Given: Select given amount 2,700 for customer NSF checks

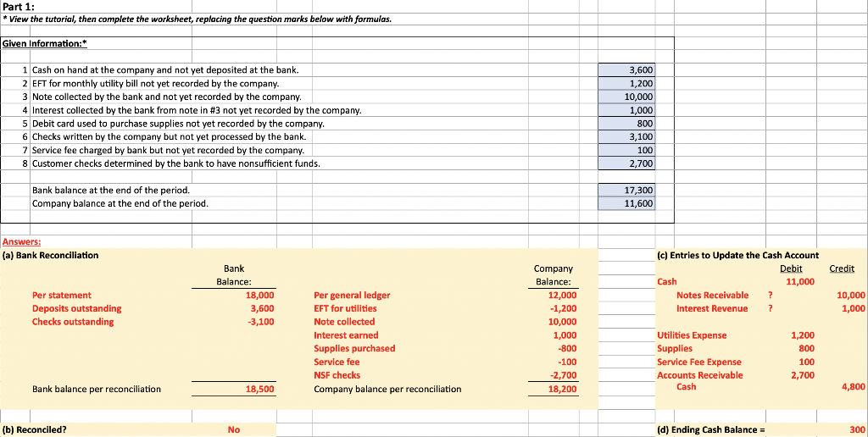Looking at the screenshot, I should pyautogui.click(x=627, y=163).
